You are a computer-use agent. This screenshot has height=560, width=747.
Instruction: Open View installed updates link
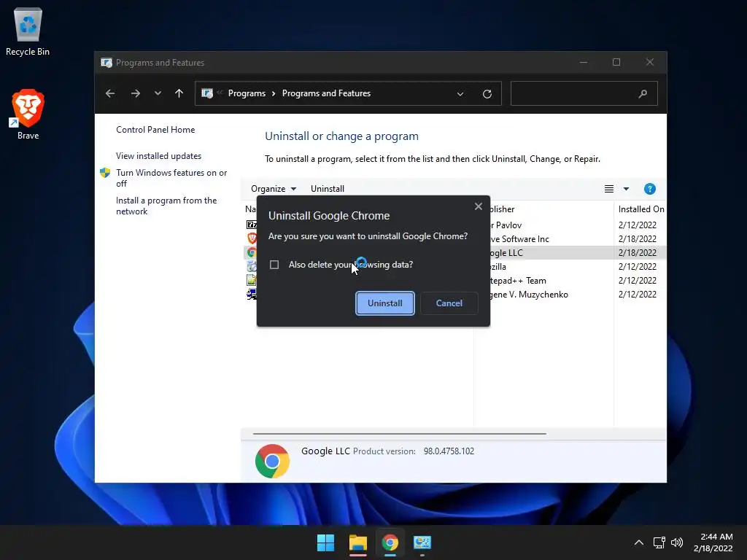pyautogui.click(x=158, y=156)
